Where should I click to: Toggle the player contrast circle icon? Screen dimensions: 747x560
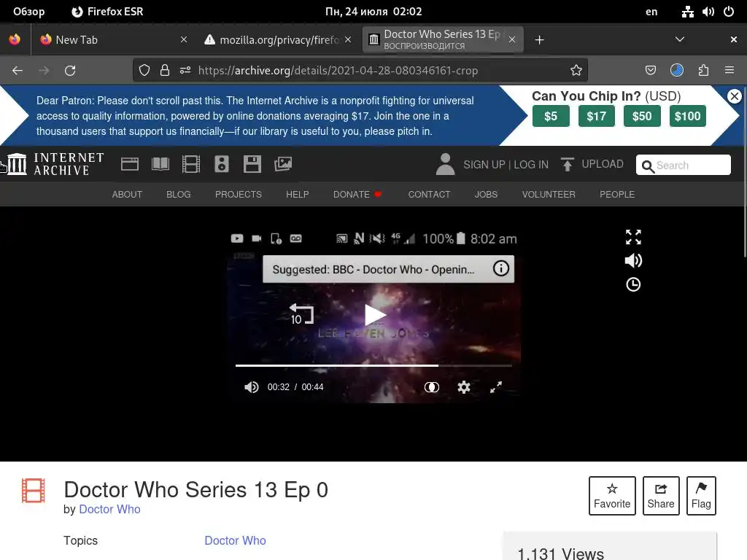point(432,387)
